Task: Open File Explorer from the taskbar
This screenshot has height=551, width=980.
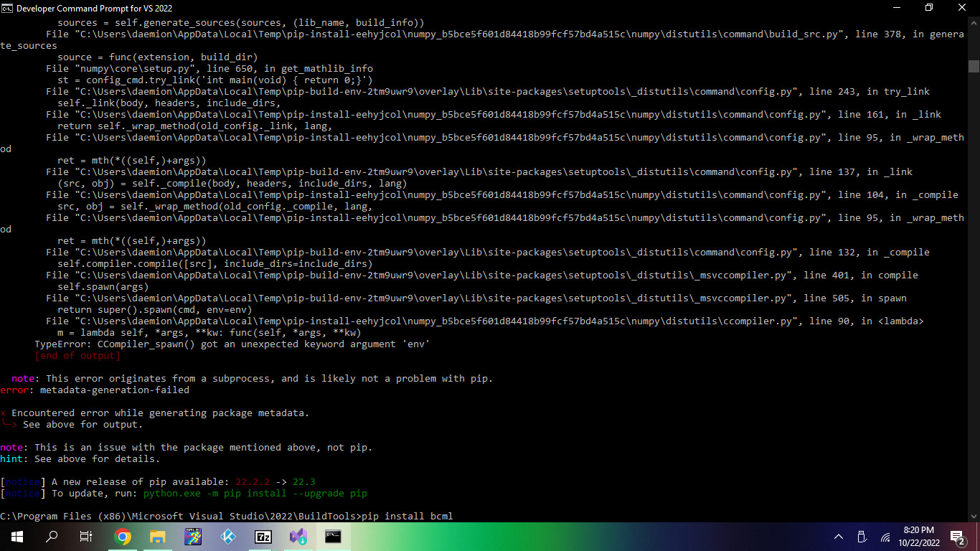Action: click(158, 537)
